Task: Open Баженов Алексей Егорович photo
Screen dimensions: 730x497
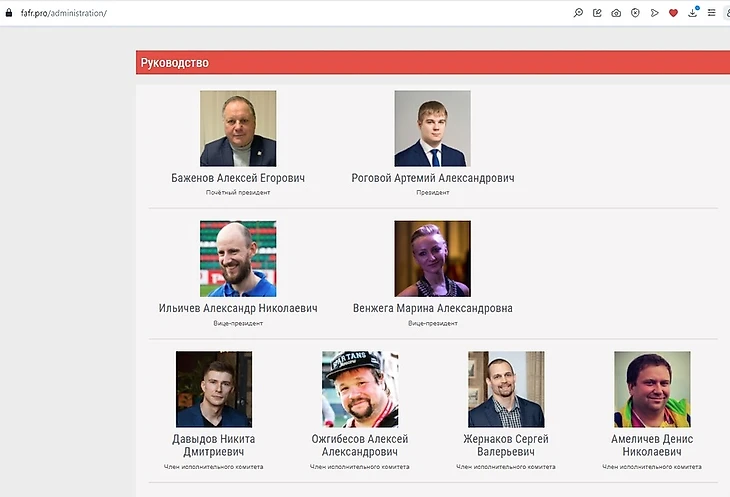Action: pos(238,128)
